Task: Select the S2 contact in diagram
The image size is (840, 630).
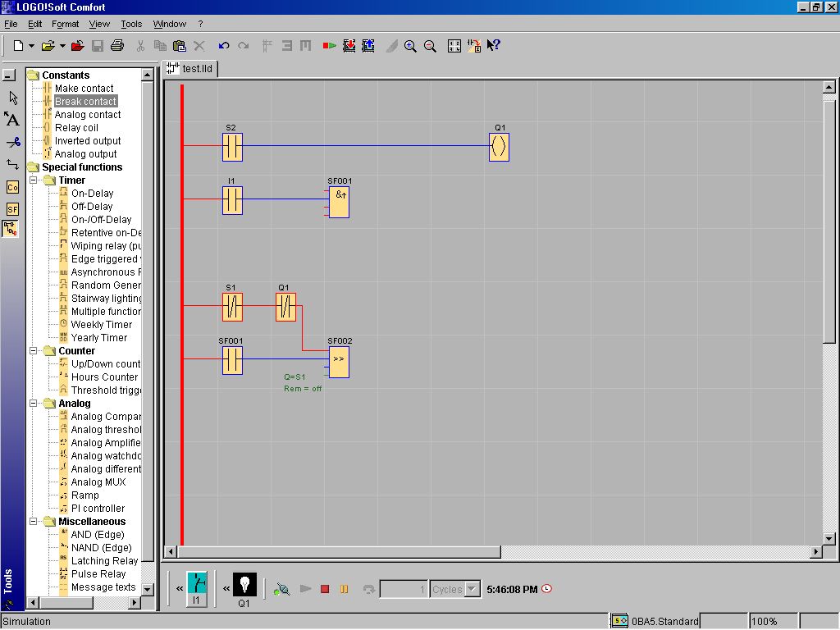Action: point(232,147)
